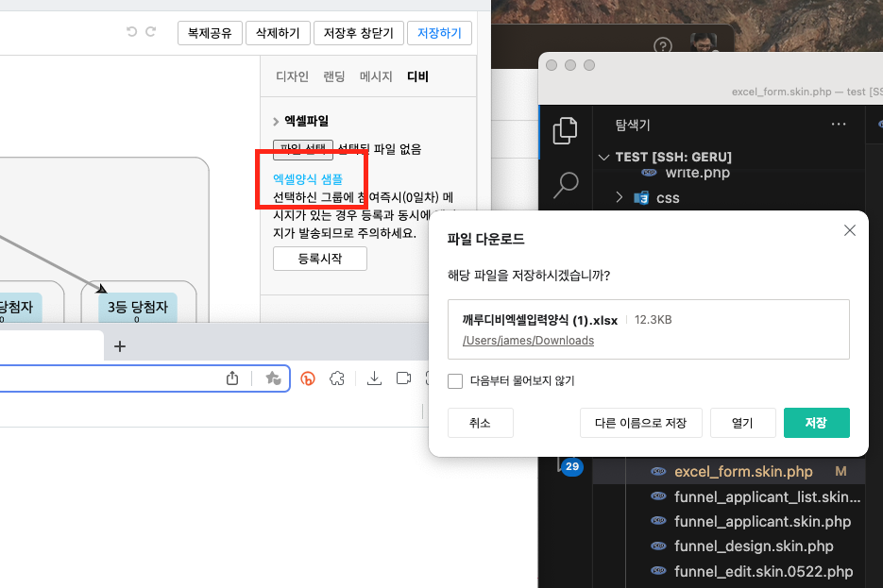Expand the css folder
Image resolution: width=883 pixels, height=588 pixels.
tap(619, 197)
